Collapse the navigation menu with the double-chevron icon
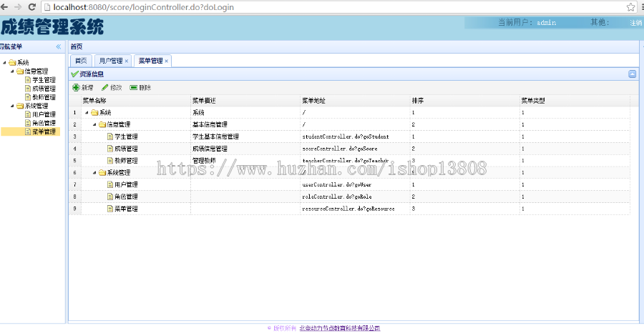The image size is (644, 333). (59, 46)
